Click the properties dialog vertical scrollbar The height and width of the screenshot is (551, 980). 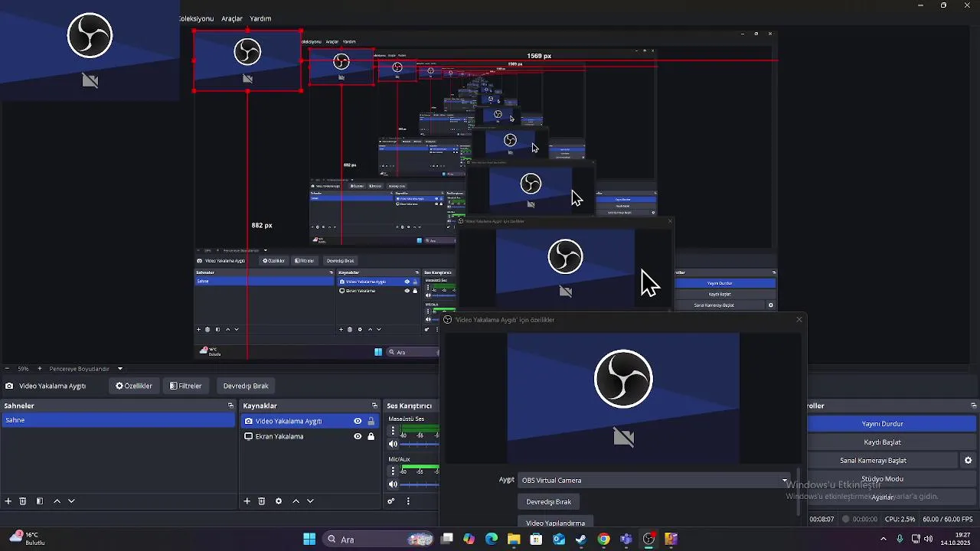click(x=799, y=491)
